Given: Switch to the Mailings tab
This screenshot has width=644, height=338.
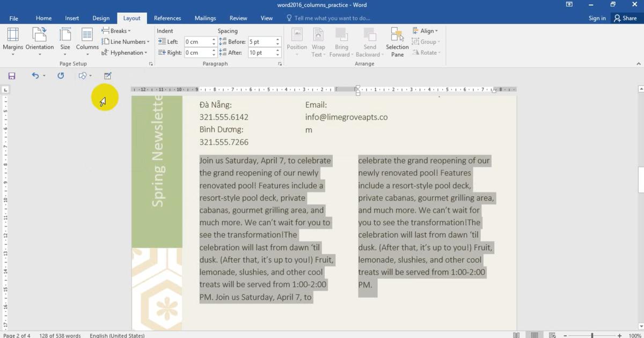Looking at the screenshot, I should click(x=205, y=18).
